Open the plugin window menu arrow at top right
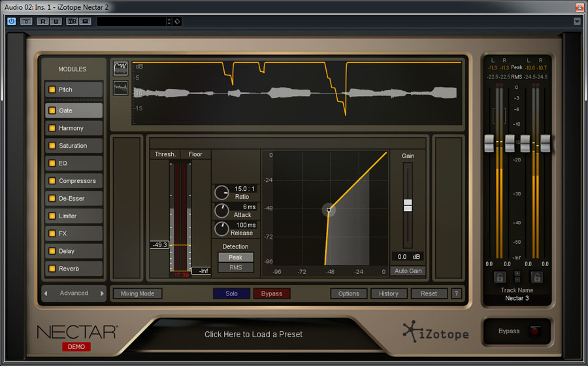 tap(577, 21)
